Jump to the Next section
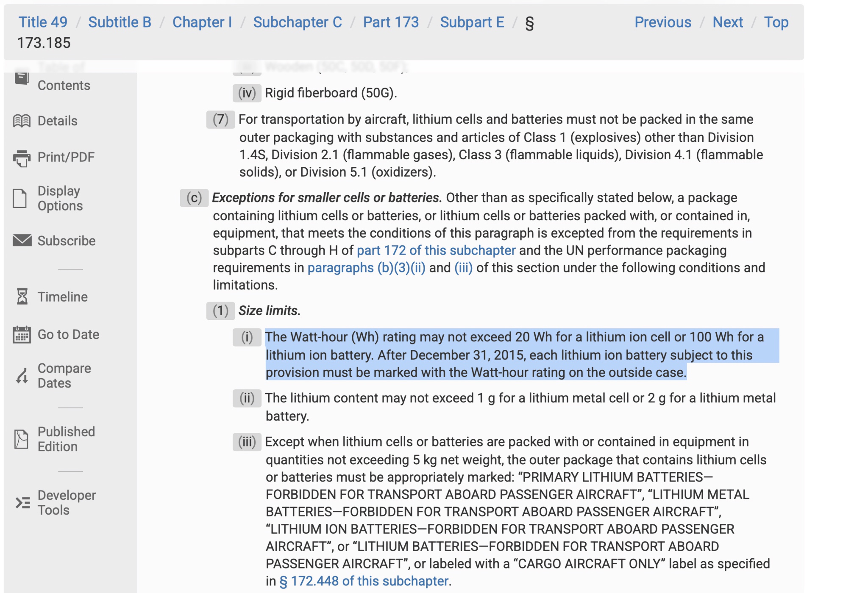 pos(728,22)
